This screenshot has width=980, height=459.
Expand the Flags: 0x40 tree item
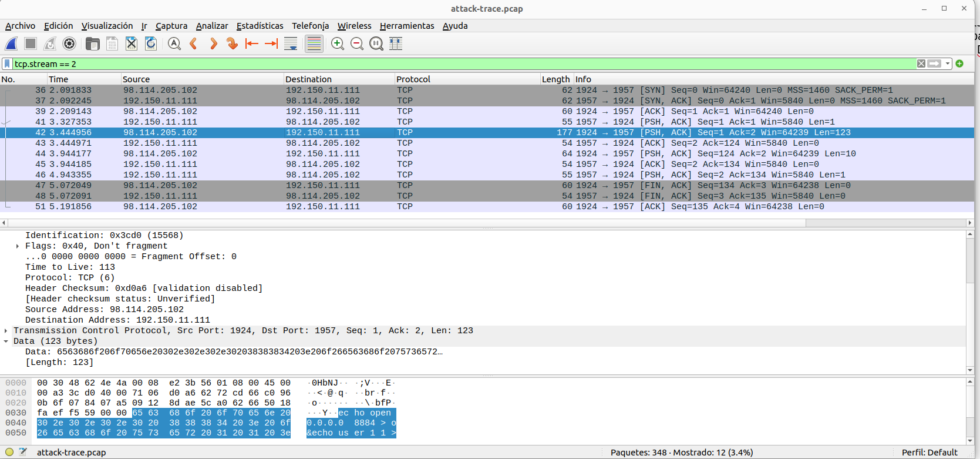[x=17, y=246]
